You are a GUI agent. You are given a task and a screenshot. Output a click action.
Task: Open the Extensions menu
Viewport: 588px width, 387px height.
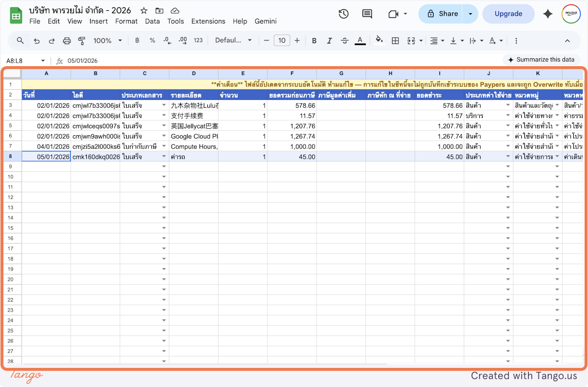208,21
